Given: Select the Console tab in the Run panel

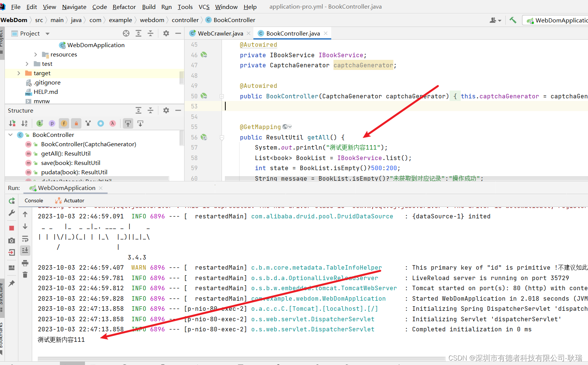Looking at the screenshot, I should [34, 201].
